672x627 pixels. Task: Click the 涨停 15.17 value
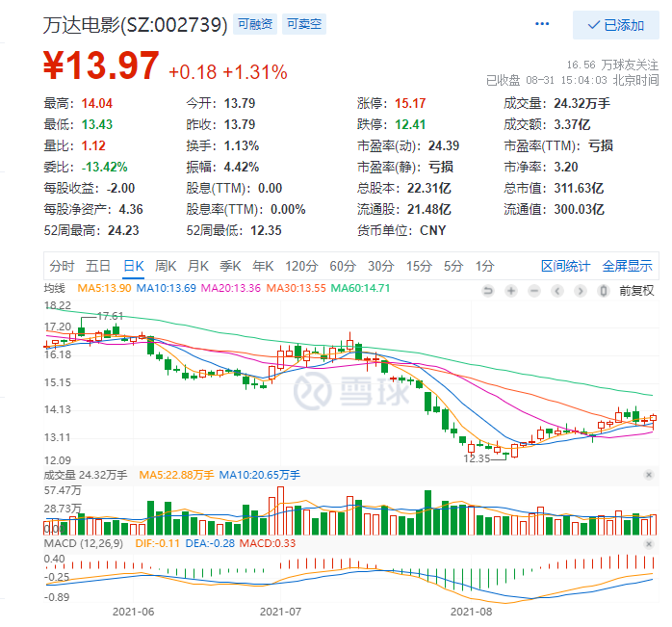click(410, 103)
